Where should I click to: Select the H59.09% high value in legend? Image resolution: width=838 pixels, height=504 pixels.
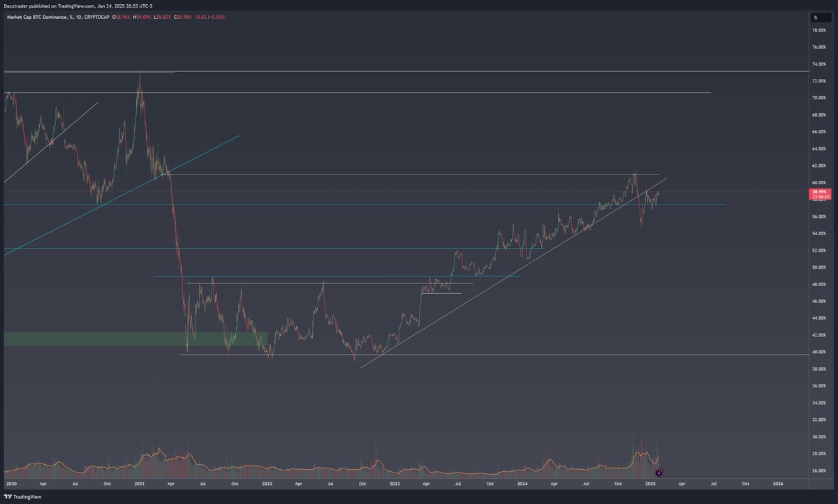point(142,16)
